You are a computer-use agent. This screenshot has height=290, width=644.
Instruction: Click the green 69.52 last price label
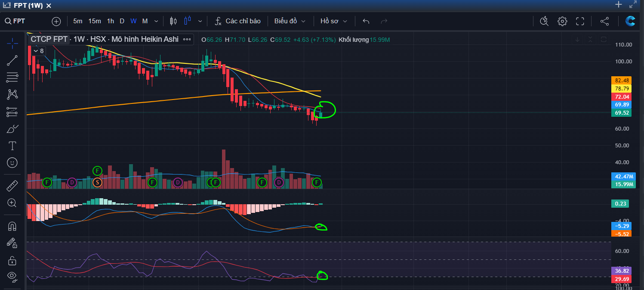tap(622, 113)
